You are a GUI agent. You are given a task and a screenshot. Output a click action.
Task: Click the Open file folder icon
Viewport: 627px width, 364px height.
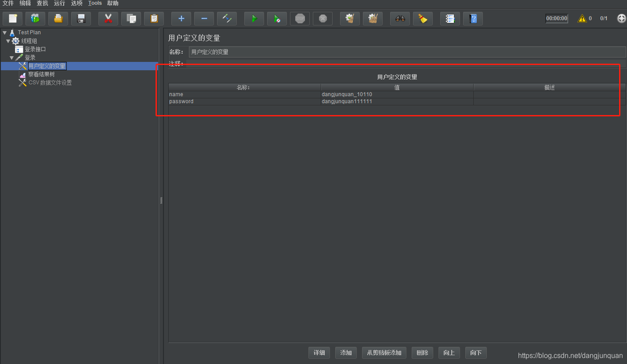click(x=58, y=18)
